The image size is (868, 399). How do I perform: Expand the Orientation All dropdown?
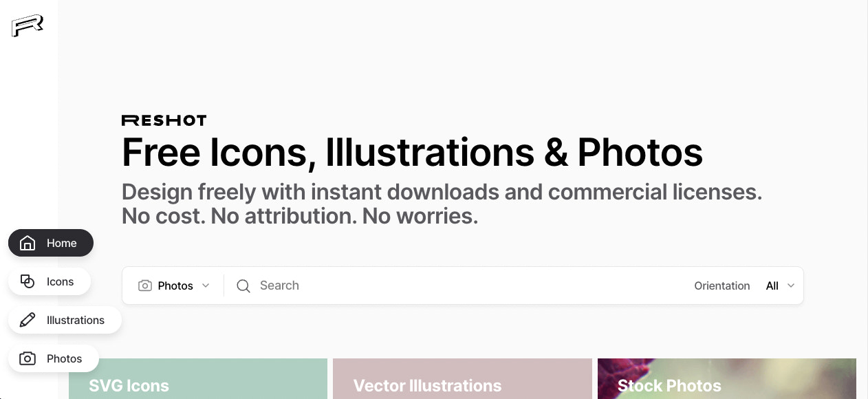coord(779,285)
